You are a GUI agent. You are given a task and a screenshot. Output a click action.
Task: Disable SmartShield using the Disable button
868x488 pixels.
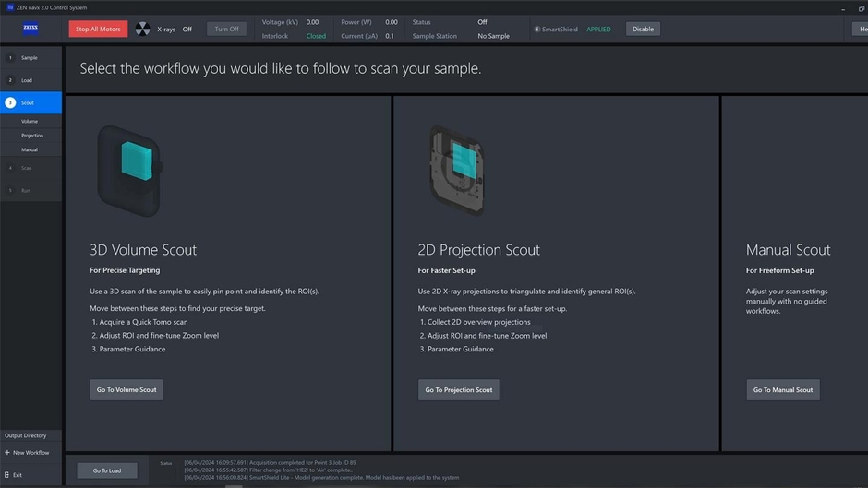pos(643,29)
